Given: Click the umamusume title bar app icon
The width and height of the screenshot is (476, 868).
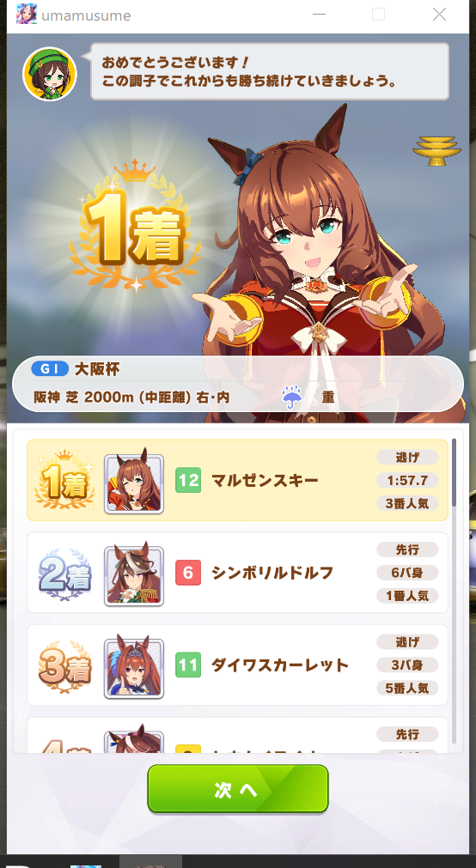Looking at the screenshot, I should point(27,15).
